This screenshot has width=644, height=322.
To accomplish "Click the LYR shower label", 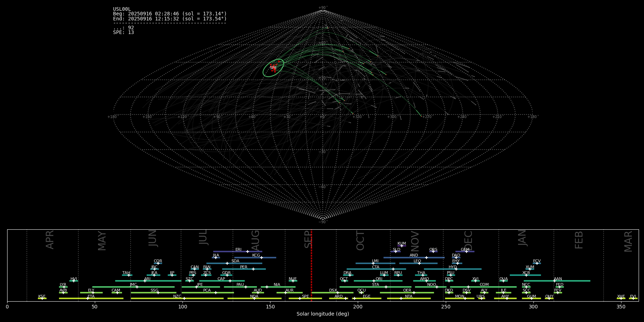I will 63,285.
